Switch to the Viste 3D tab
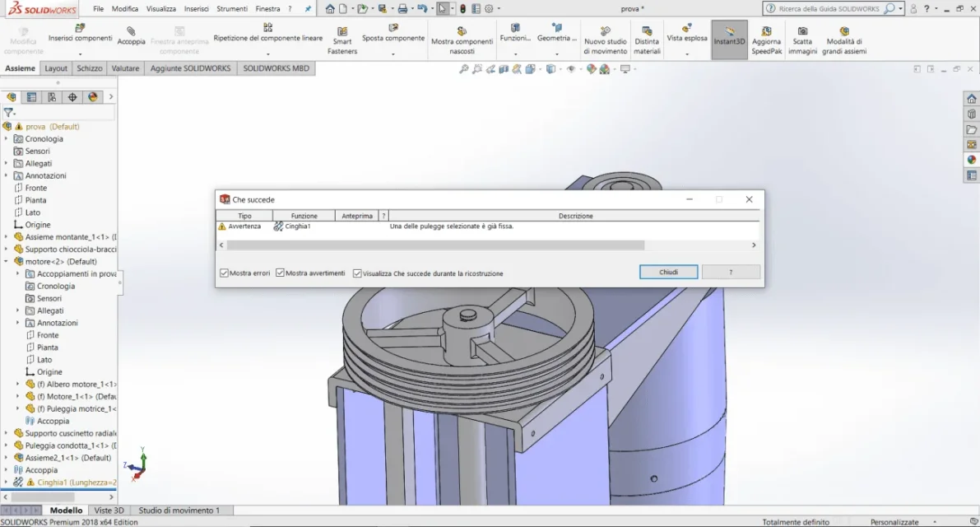The height and width of the screenshot is (527, 980). coord(109,511)
